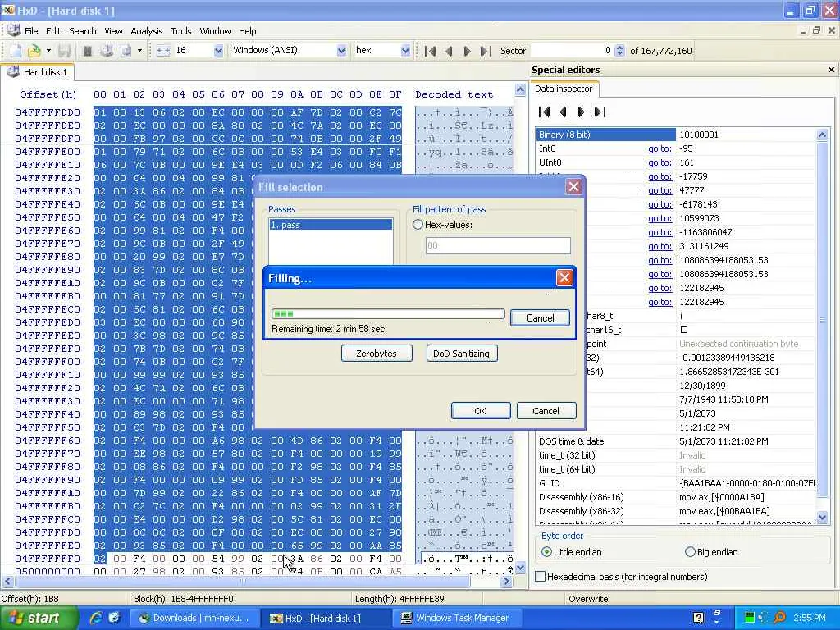
Task: Select the Hex-values radio button
Action: [418, 225]
